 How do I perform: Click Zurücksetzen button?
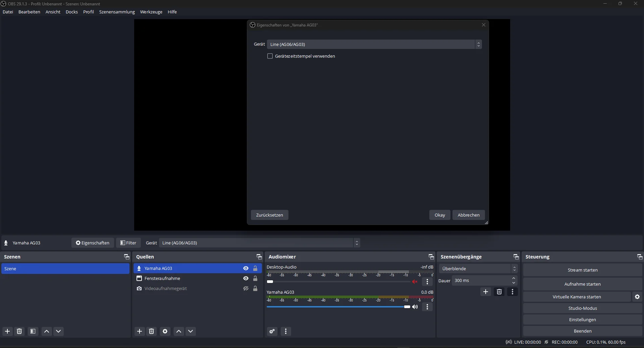pos(270,215)
